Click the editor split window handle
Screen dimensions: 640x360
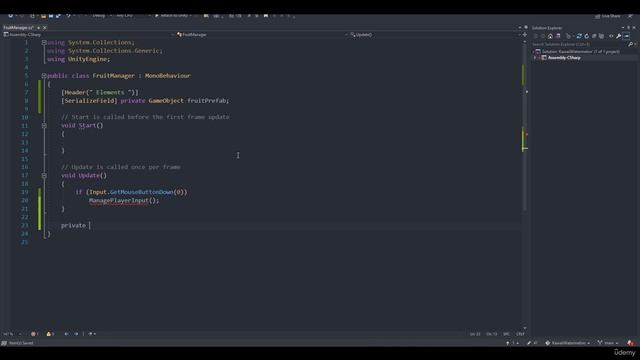(x=525, y=35)
